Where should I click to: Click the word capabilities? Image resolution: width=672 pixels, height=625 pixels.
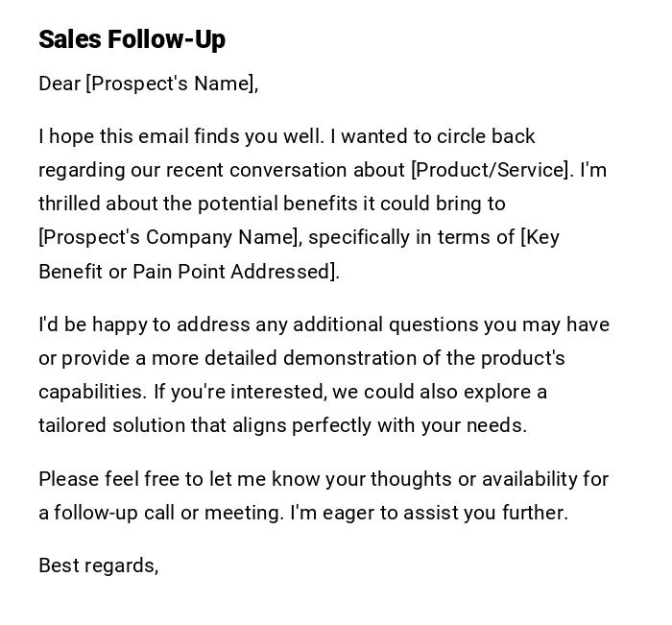(91, 392)
